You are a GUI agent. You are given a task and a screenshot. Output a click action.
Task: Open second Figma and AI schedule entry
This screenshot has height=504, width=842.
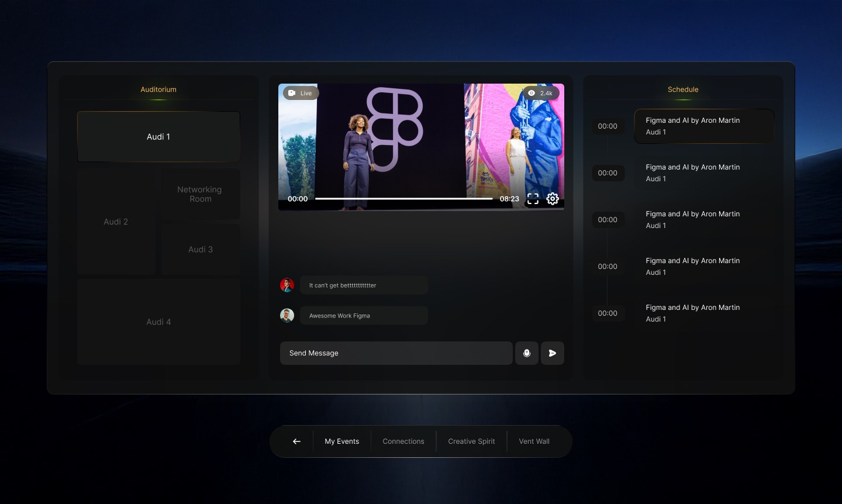pyautogui.click(x=704, y=173)
